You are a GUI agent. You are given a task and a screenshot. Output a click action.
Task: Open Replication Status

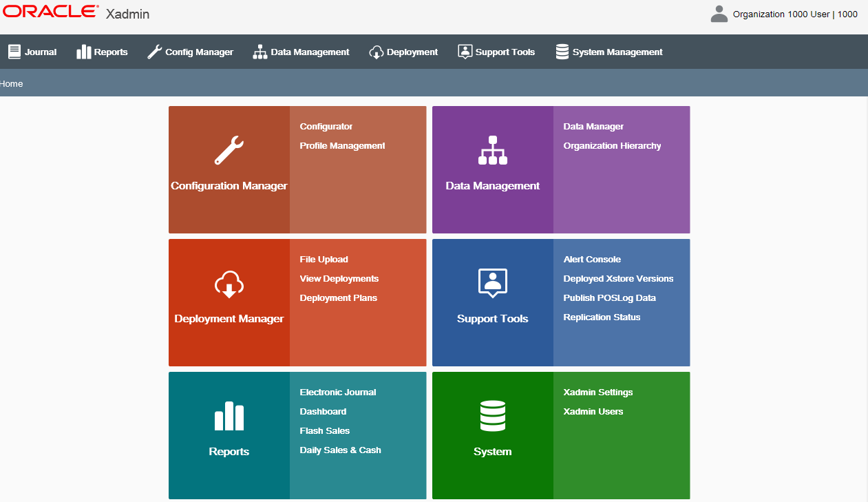coord(602,317)
